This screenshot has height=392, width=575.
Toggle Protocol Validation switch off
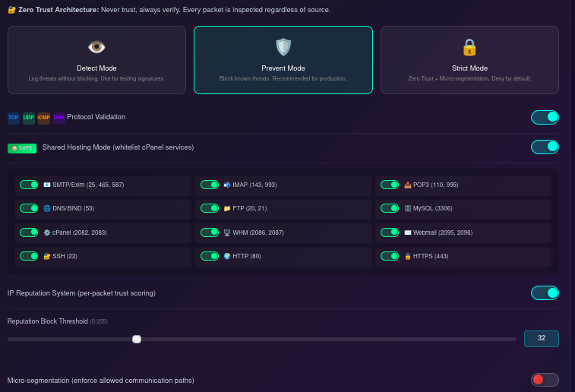click(x=545, y=117)
